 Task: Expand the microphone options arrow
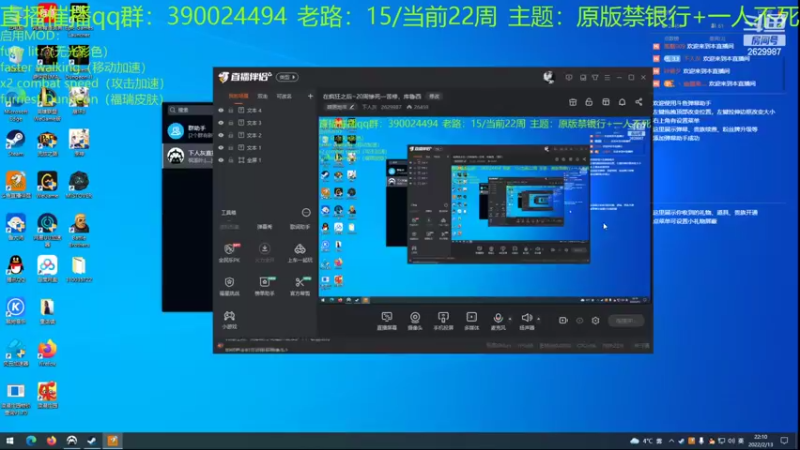pos(510,319)
